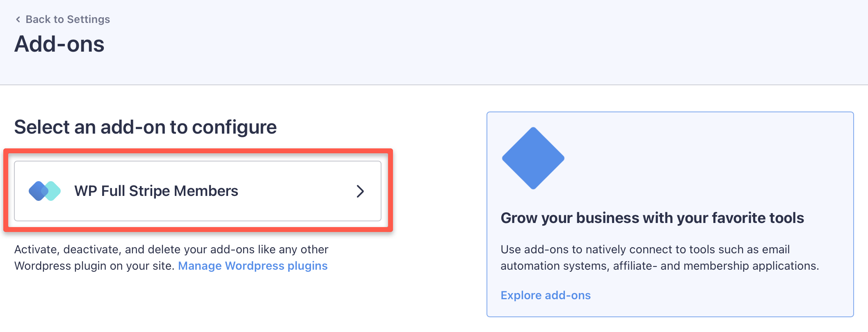This screenshot has height=332, width=868.
Task: Select the WP Full Stripe Members overlapping-circles emblem
Action: point(45,191)
